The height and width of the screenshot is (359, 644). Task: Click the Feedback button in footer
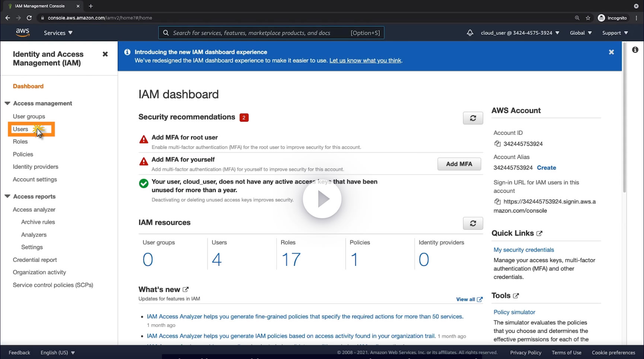[19, 353]
